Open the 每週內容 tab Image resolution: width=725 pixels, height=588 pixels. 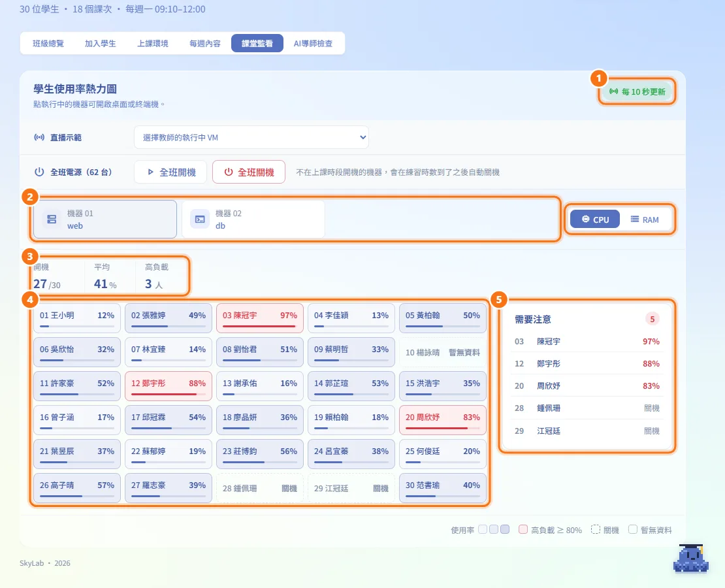coord(205,44)
